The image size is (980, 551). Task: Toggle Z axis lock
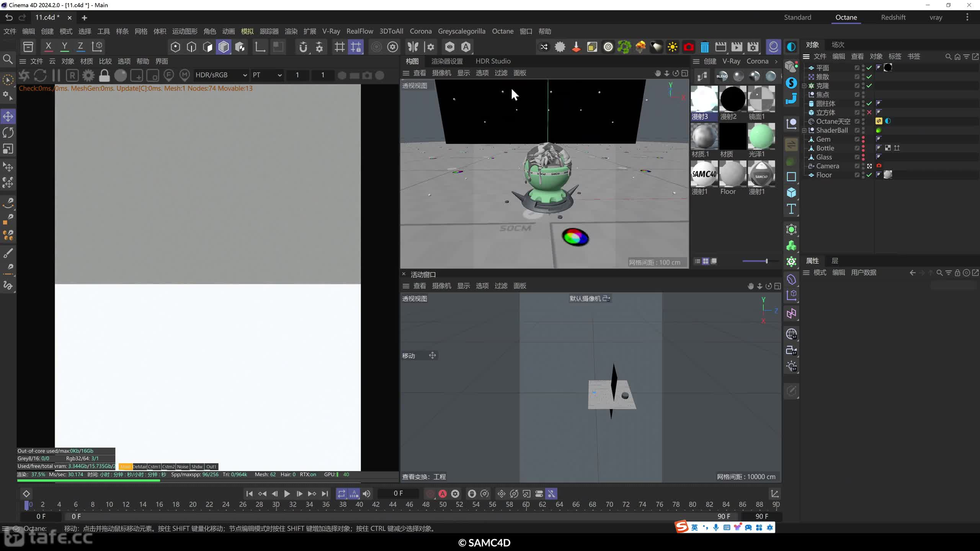click(80, 47)
